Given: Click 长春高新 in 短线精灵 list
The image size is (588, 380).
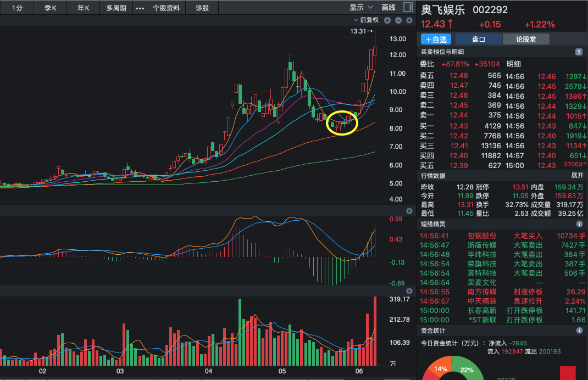Looking at the screenshot, I should [482, 311].
